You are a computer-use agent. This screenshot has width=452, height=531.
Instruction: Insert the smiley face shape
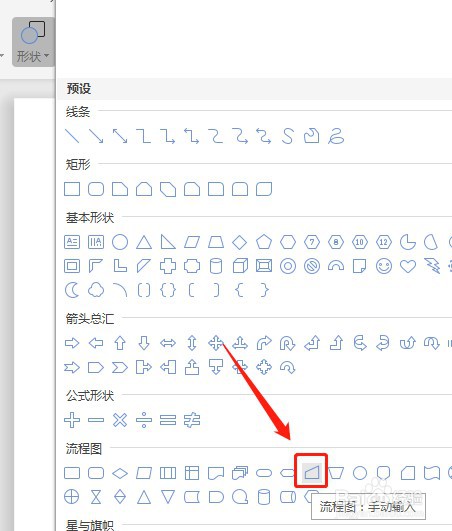384,266
